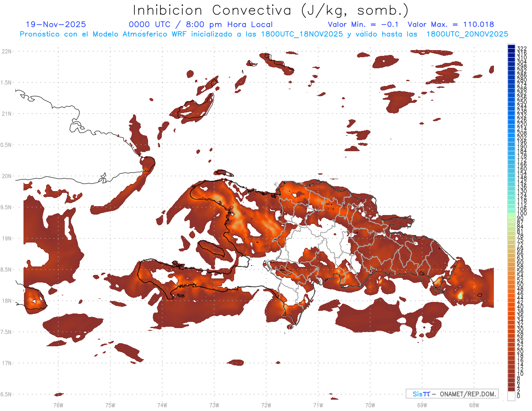Click the 'SisTT - ONAMET/REP.DOM.' label box
The height and width of the screenshot is (411, 532).
(x=452, y=394)
